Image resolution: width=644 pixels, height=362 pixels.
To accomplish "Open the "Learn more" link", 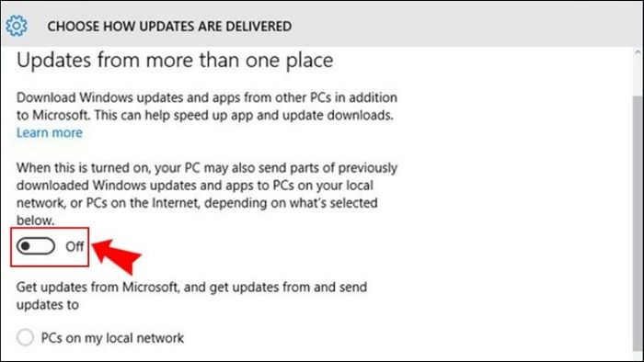I will pos(50,132).
